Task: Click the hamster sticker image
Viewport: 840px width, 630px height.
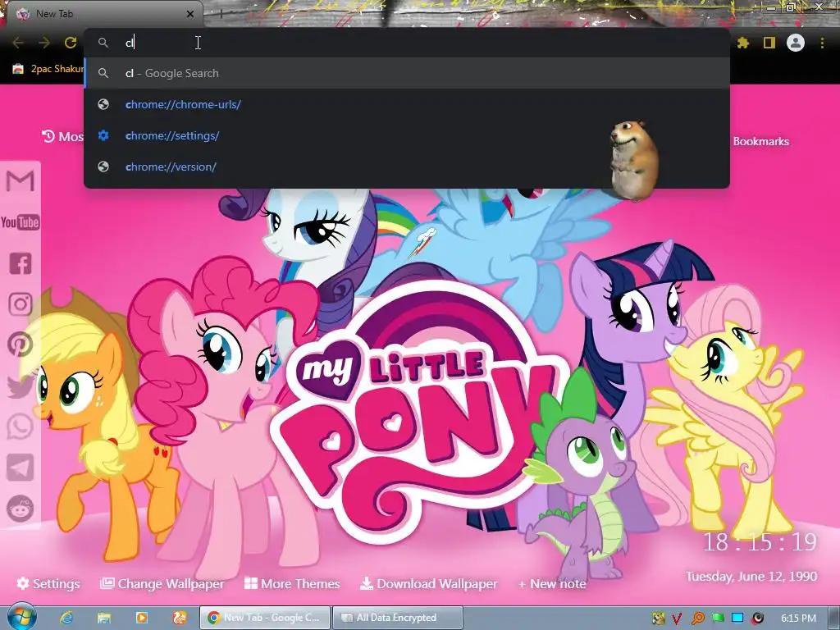Action: click(634, 161)
